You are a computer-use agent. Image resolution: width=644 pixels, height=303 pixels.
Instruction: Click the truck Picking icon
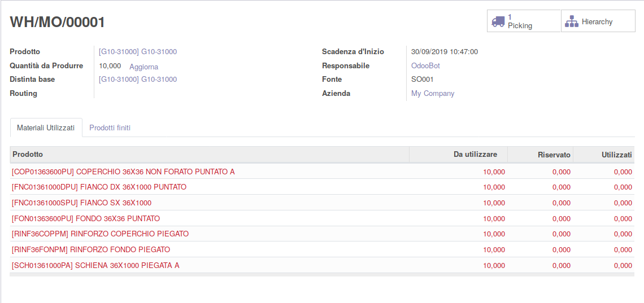point(498,21)
